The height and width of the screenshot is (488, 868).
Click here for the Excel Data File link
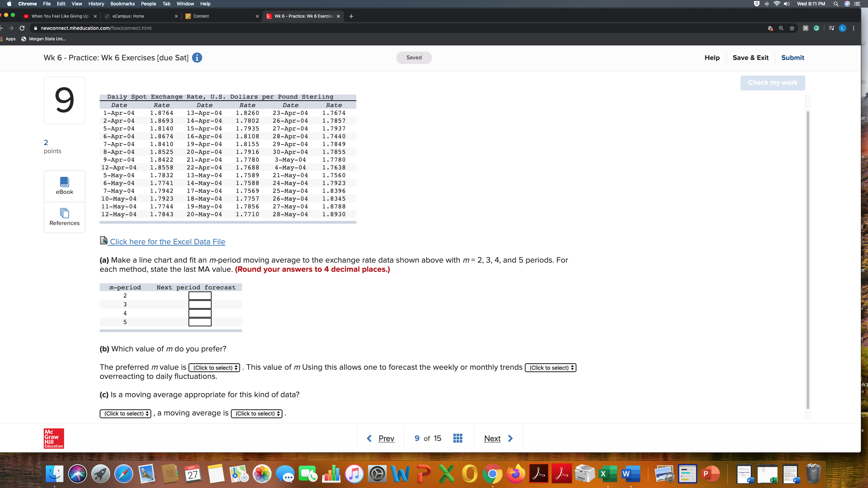(x=167, y=242)
